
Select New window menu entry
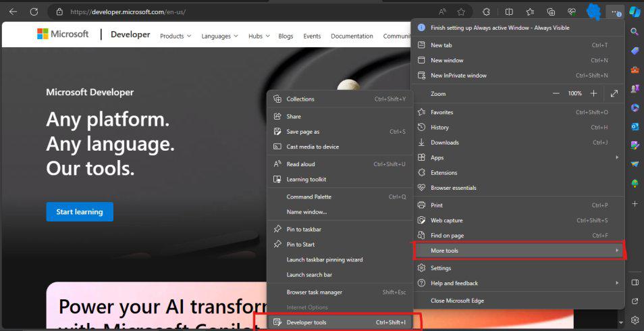[x=518, y=60]
